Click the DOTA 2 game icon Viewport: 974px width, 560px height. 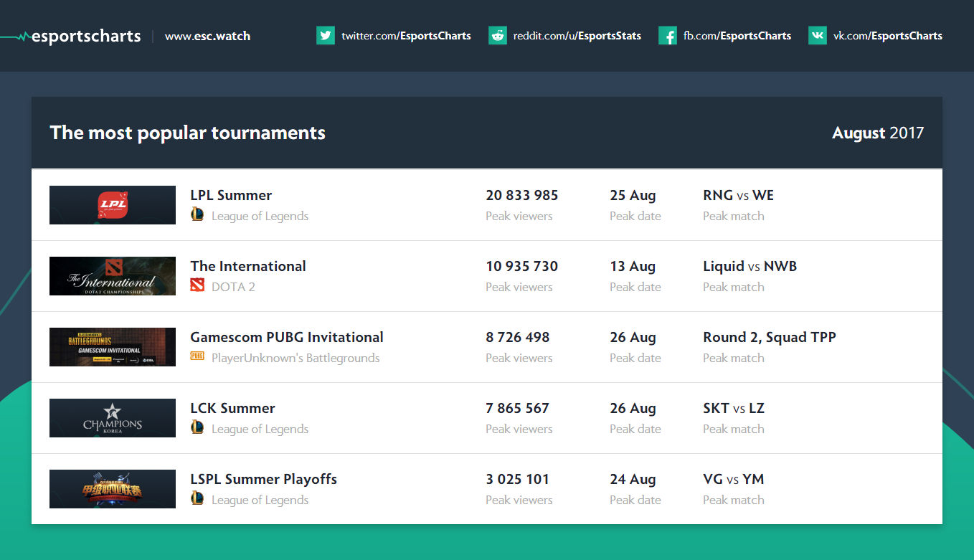click(x=197, y=286)
